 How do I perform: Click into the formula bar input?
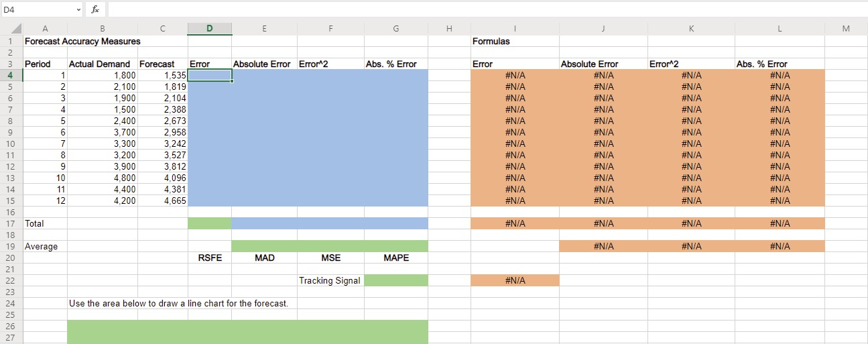pyautogui.click(x=487, y=10)
